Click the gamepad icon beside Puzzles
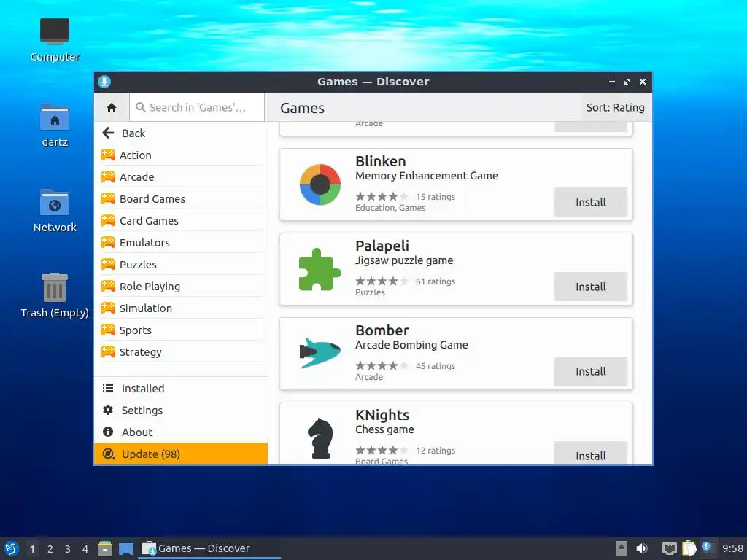Viewport: 747px width, 560px height. [x=108, y=264]
